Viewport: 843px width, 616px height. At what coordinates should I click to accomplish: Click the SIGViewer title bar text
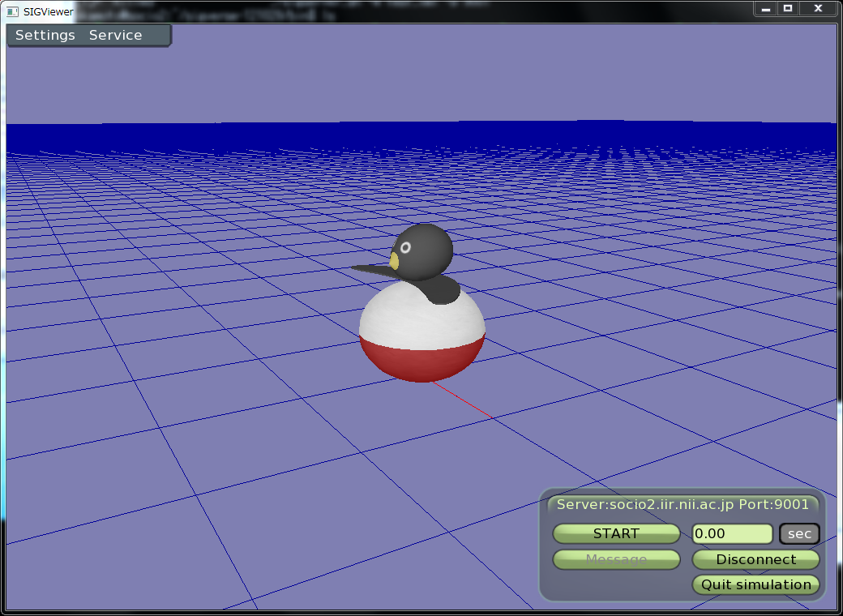(x=48, y=11)
